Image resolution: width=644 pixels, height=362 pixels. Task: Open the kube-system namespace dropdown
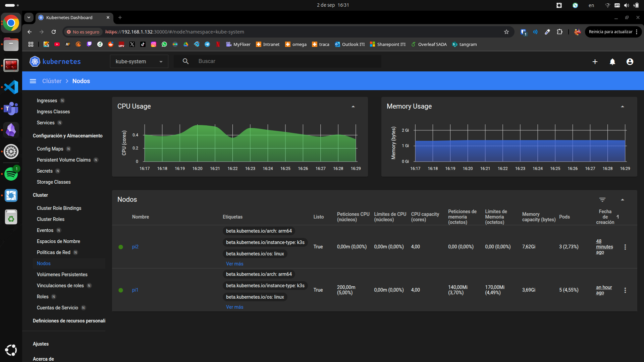click(x=139, y=62)
